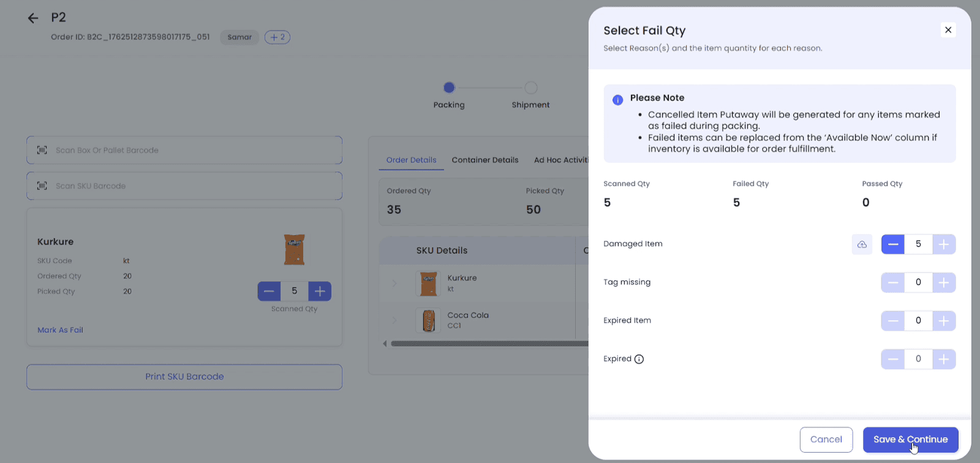Screen dimensions: 980x463
Task: Click the info icon beside Expired
Action: click(639, 359)
